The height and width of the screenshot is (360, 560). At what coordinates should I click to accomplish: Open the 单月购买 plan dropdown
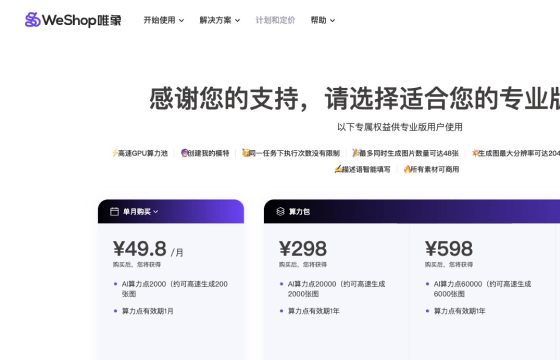point(140,212)
